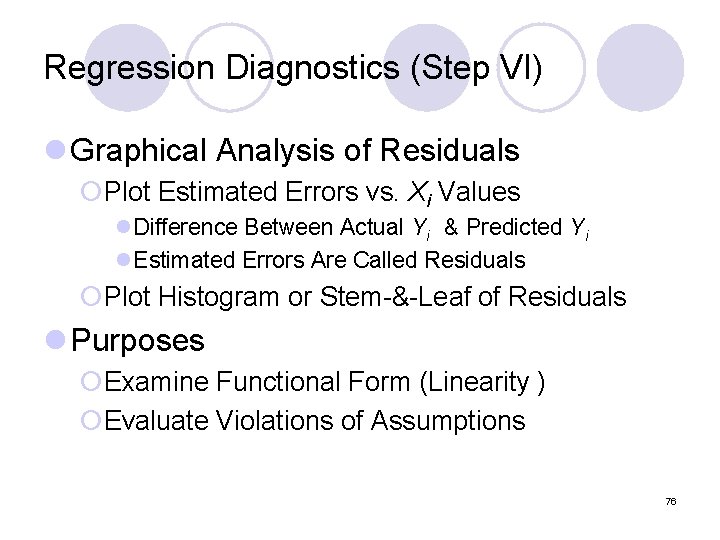This screenshot has height=540, width=720.
Task: Click the filled bullet before 'Purposes'
Action: 56,341
